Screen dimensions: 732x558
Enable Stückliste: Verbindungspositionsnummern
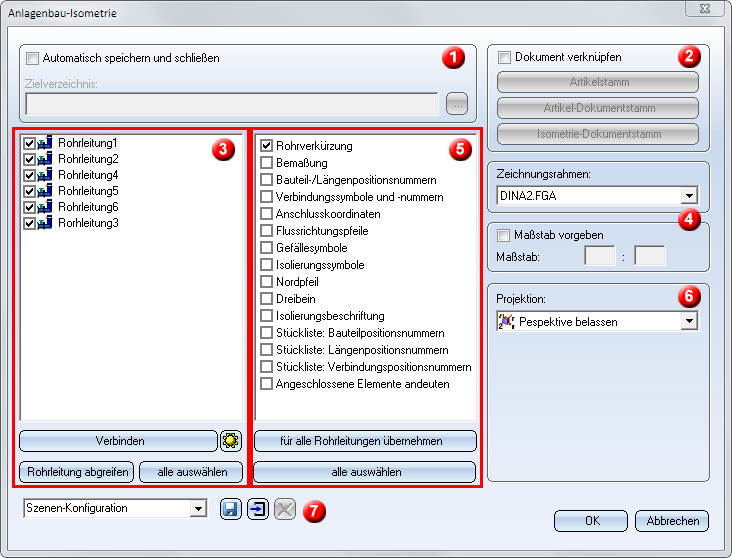point(267,367)
